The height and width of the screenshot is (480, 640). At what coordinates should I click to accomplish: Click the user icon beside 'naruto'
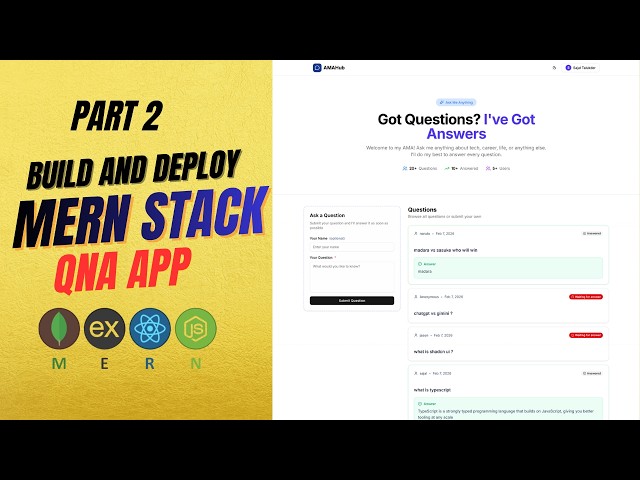[x=416, y=233]
